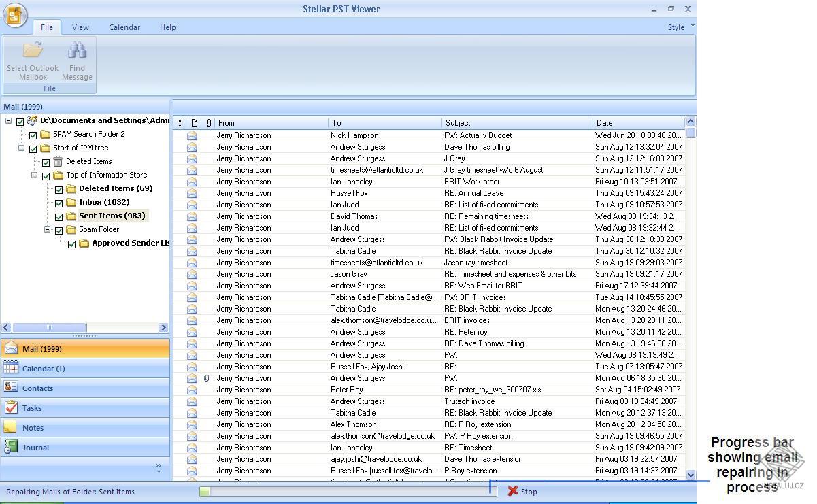Viewport: 817px width, 504px height.
Task: Click the Stellar PST Viewer logo button
Action: tap(14, 15)
